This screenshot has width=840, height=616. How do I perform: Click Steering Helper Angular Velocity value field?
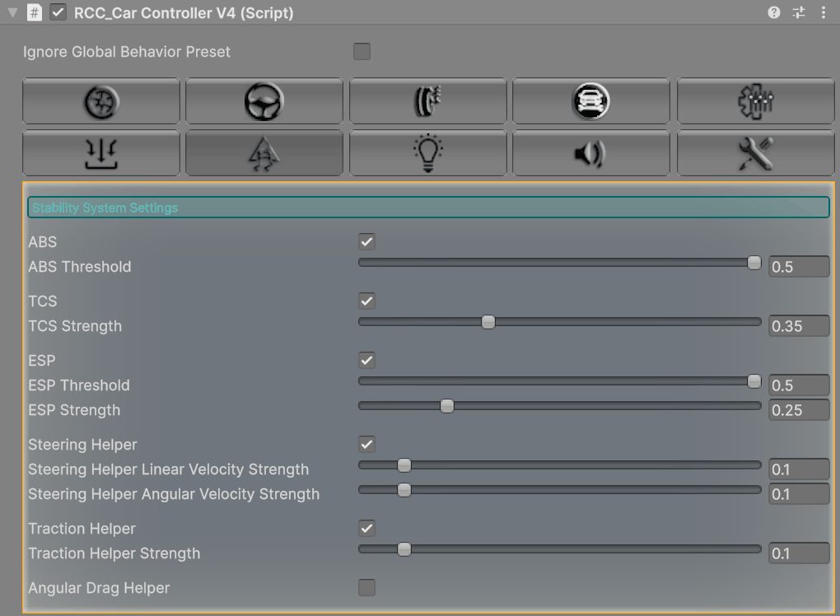799,494
